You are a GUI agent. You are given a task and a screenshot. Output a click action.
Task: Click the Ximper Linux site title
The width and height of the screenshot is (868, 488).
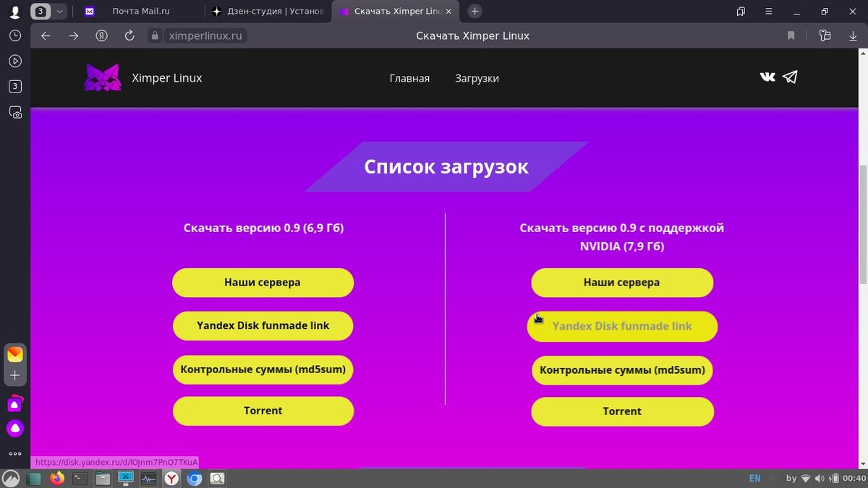[x=167, y=78]
